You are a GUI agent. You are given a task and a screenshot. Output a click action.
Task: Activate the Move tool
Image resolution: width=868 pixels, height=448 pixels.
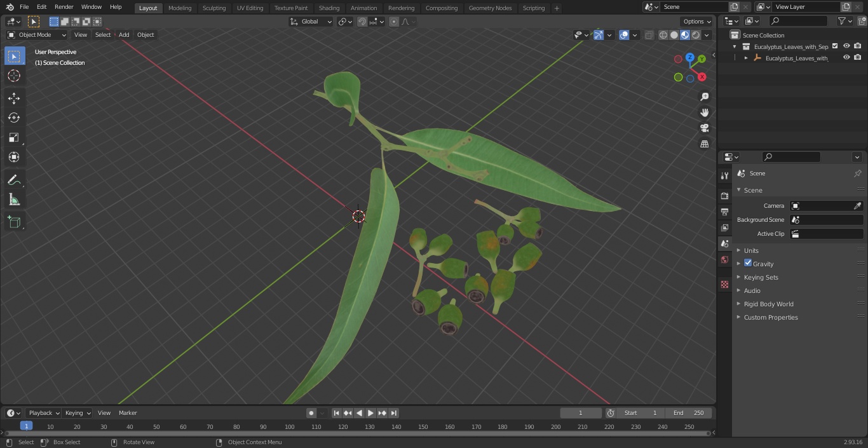tap(14, 98)
